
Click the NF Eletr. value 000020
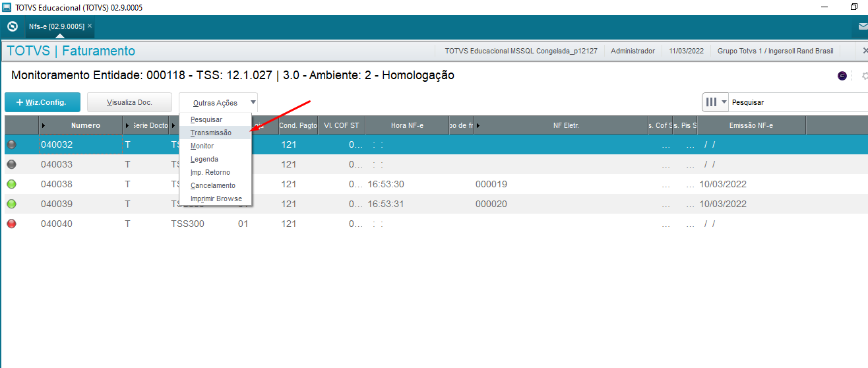pos(491,204)
